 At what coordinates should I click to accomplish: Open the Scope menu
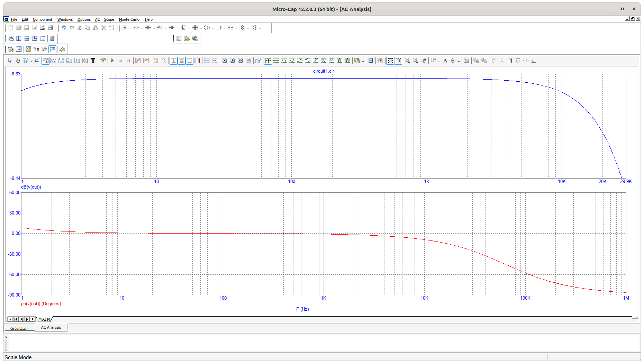tap(109, 19)
